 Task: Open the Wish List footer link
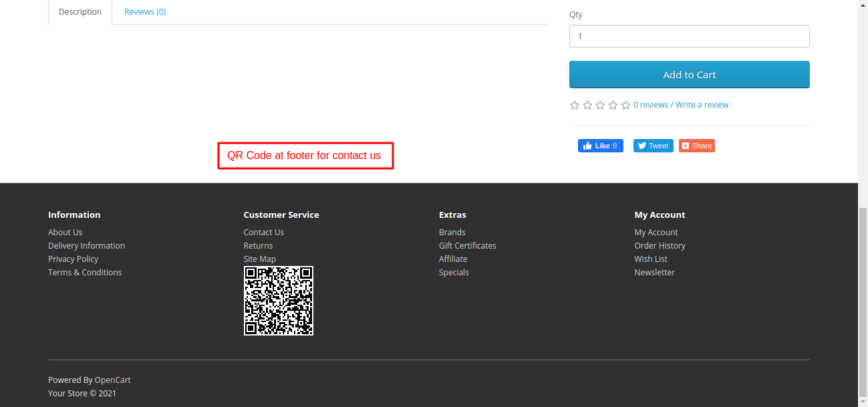[651, 259]
